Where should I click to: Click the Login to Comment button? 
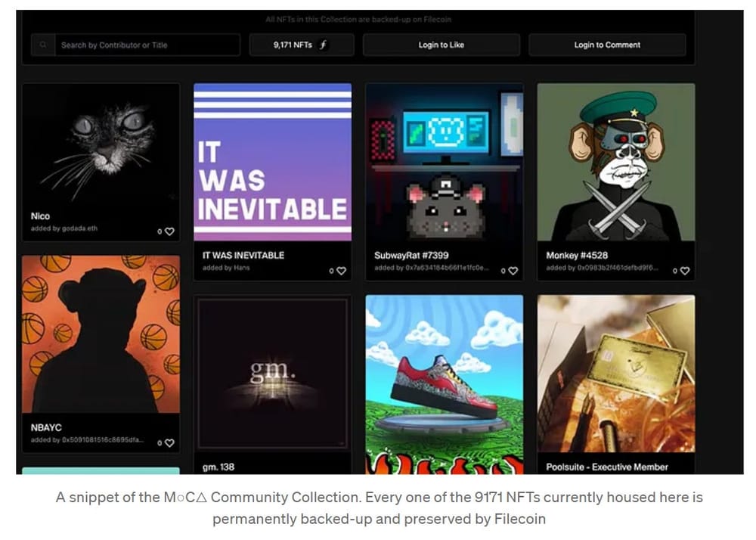(607, 45)
